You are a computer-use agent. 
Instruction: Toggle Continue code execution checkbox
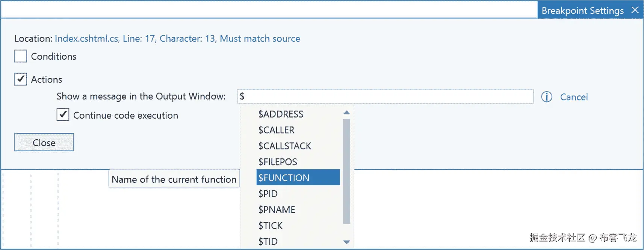(63, 115)
